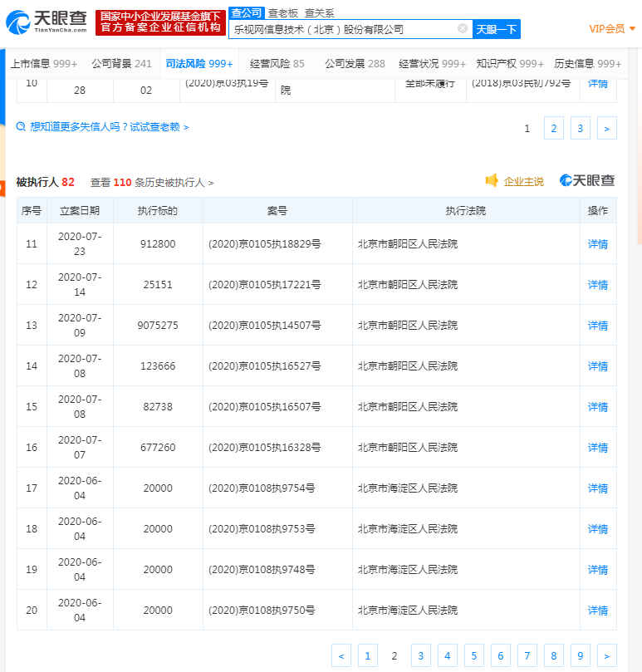
Task: Click the 想知道更多失信人吗 查老赖 link
Action: [x=110, y=127]
